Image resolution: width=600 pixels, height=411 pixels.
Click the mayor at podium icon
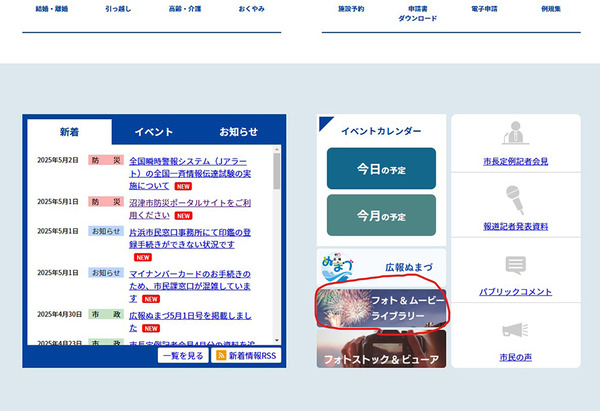pyautogui.click(x=515, y=133)
